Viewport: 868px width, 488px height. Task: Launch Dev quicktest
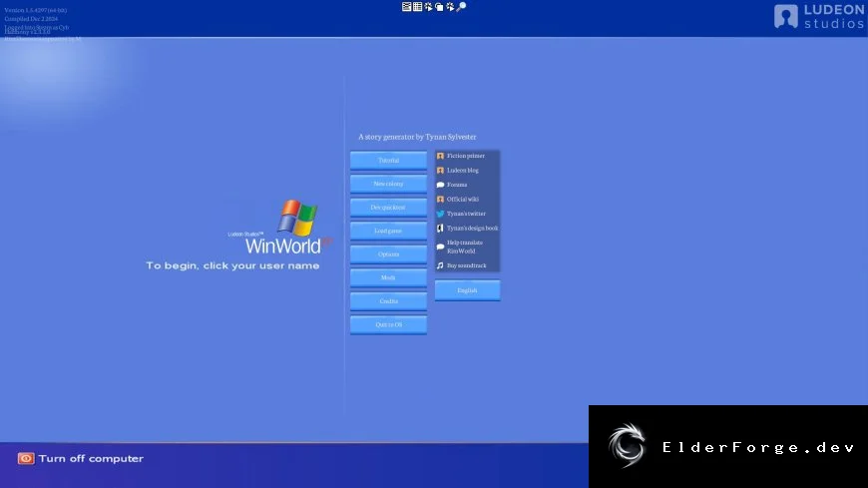[x=388, y=208]
